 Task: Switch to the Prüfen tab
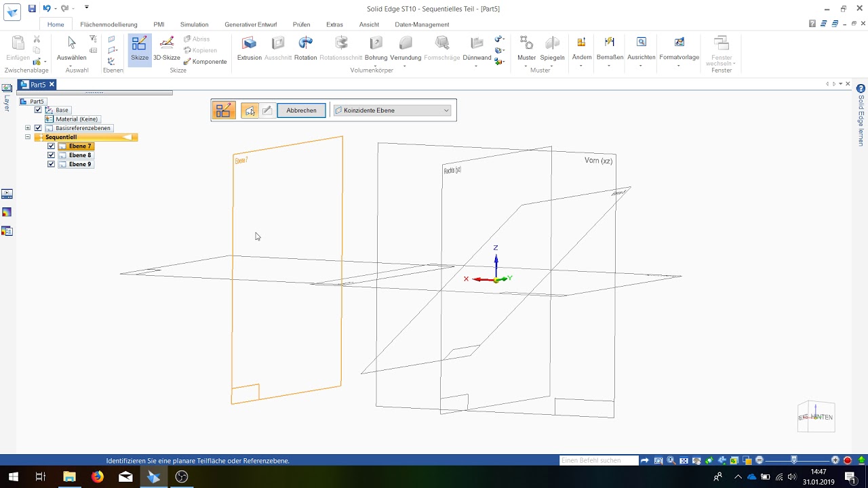click(x=302, y=24)
